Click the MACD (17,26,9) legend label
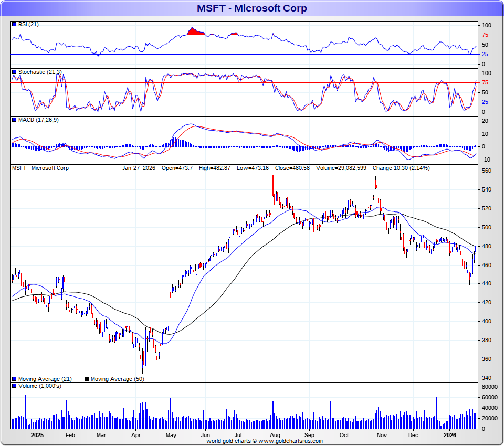The image size is (504, 446). click(38, 120)
